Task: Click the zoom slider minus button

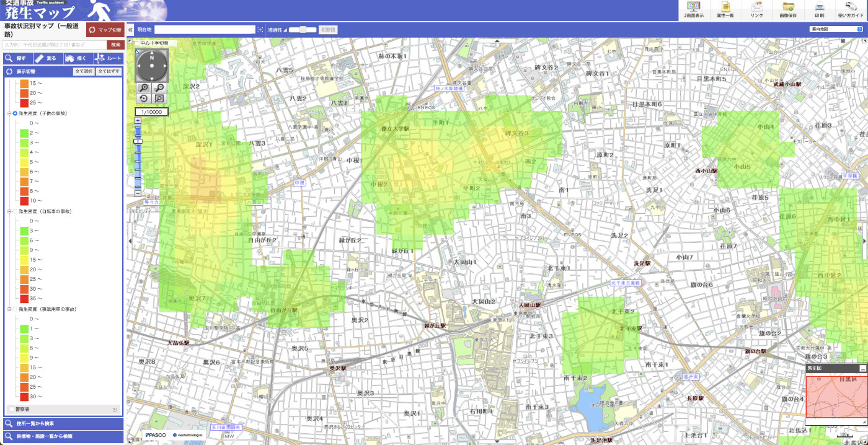Action: click(138, 194)
